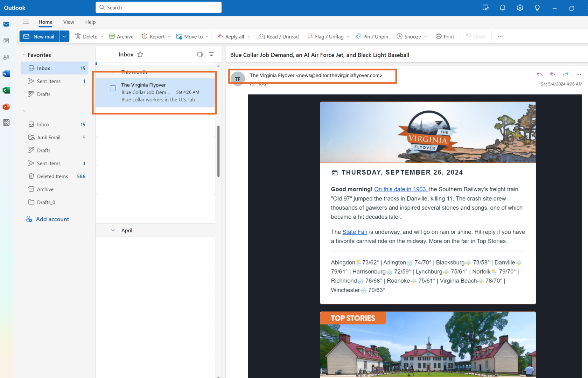Switch to the Home tab

pos(45,22)
